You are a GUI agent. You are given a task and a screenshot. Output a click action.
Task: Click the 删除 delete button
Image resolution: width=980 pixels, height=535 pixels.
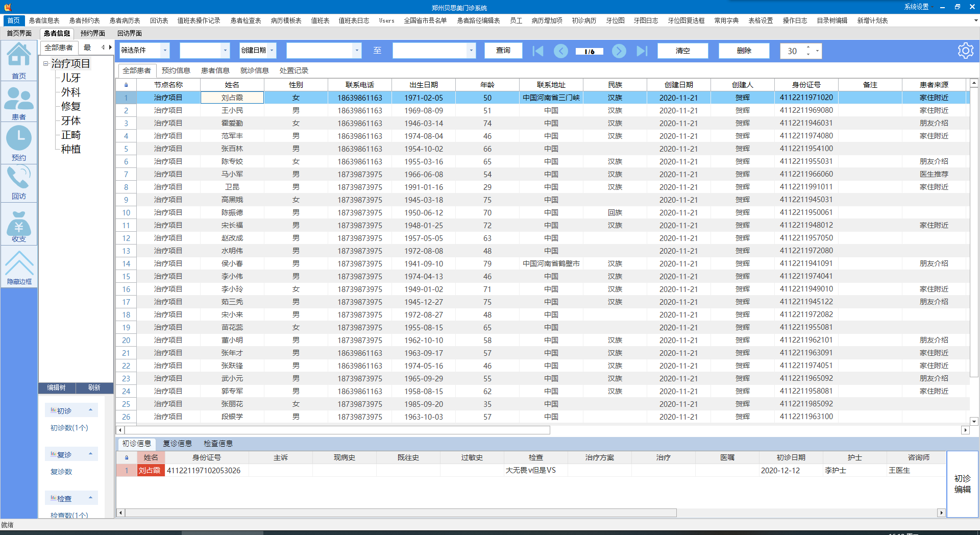[x=744, y=51]
